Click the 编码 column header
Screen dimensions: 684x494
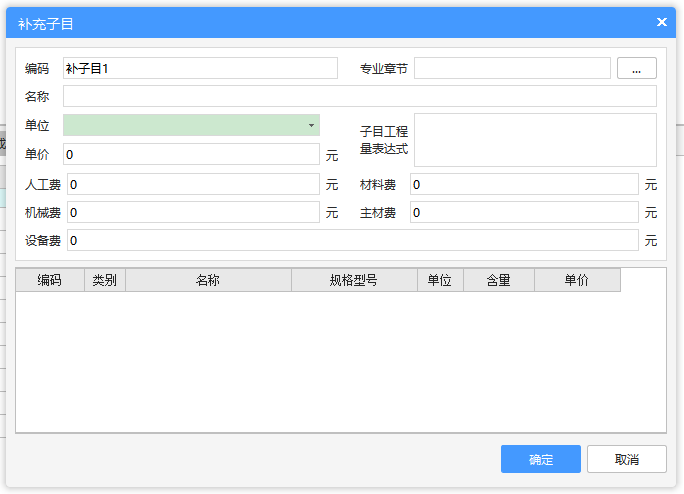(x=50, y=281)
